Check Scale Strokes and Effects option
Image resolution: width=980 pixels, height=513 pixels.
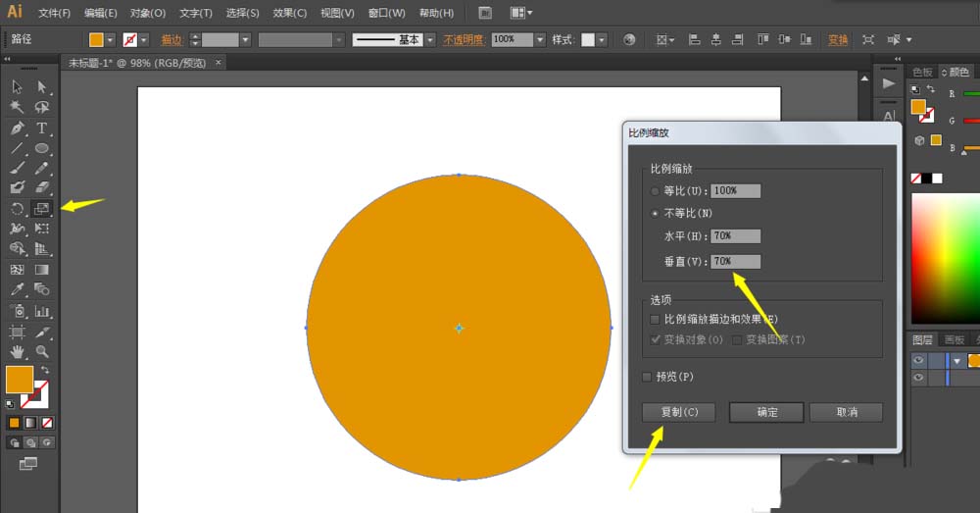[x=656, y=320]
